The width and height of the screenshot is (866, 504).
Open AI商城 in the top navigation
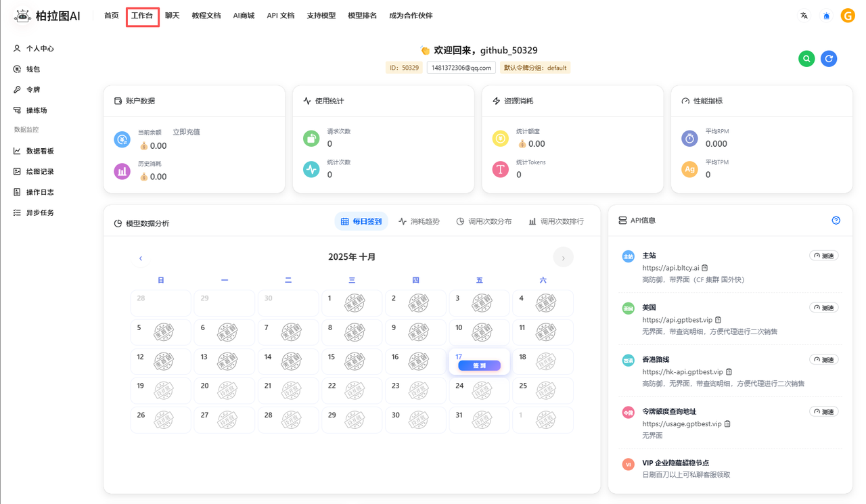[x=244, y=16]
